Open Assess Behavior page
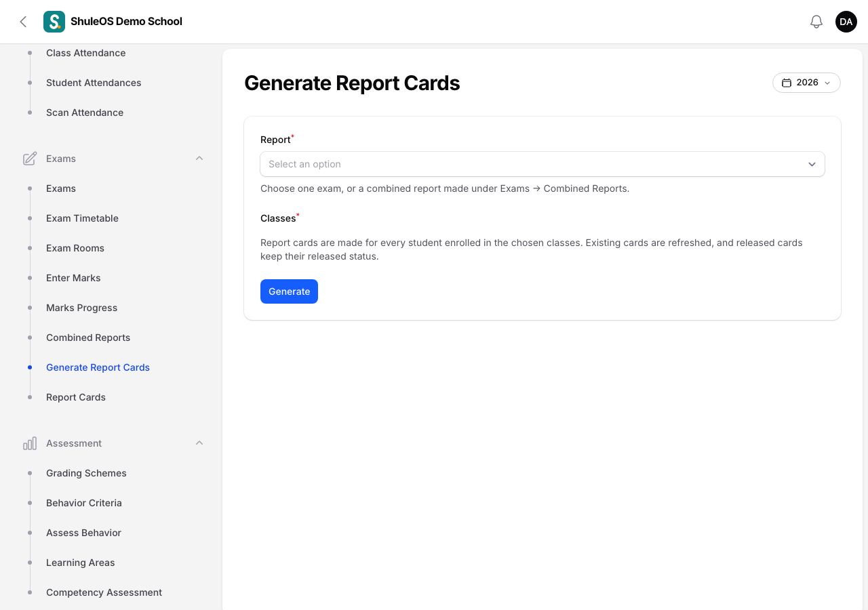Image resolution: width=868 pixels, height=610 pixels. click(83, 533)
